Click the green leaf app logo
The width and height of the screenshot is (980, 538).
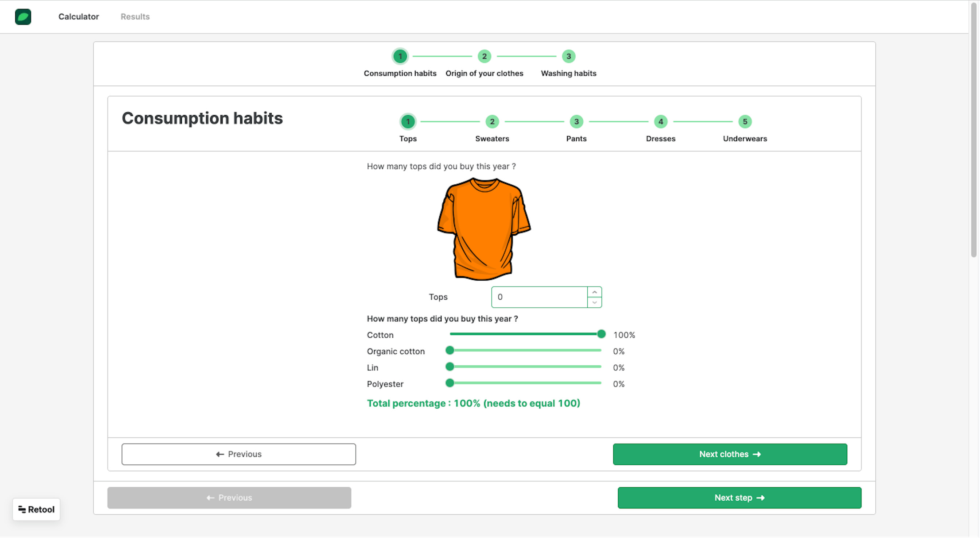point(23,17)
